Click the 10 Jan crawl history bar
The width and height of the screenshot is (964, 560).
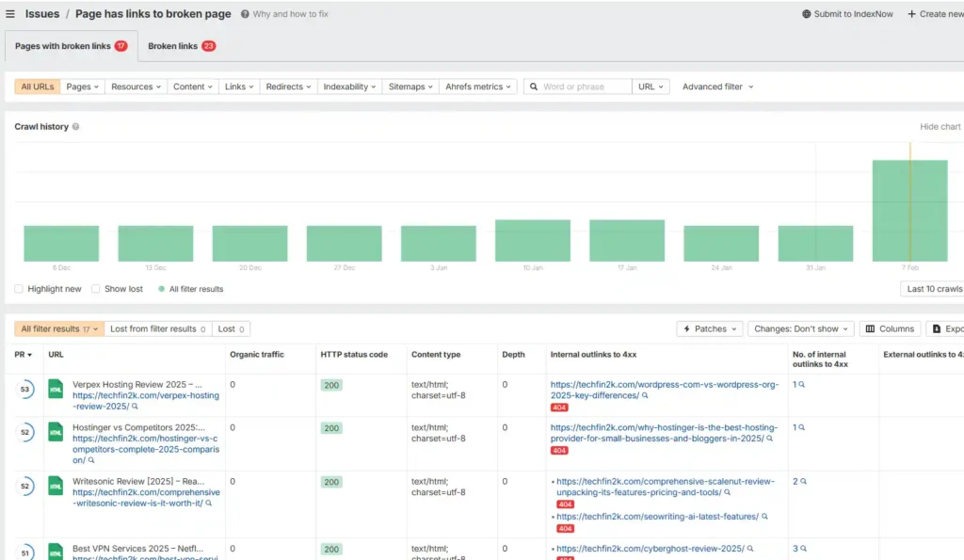[533, 240]
